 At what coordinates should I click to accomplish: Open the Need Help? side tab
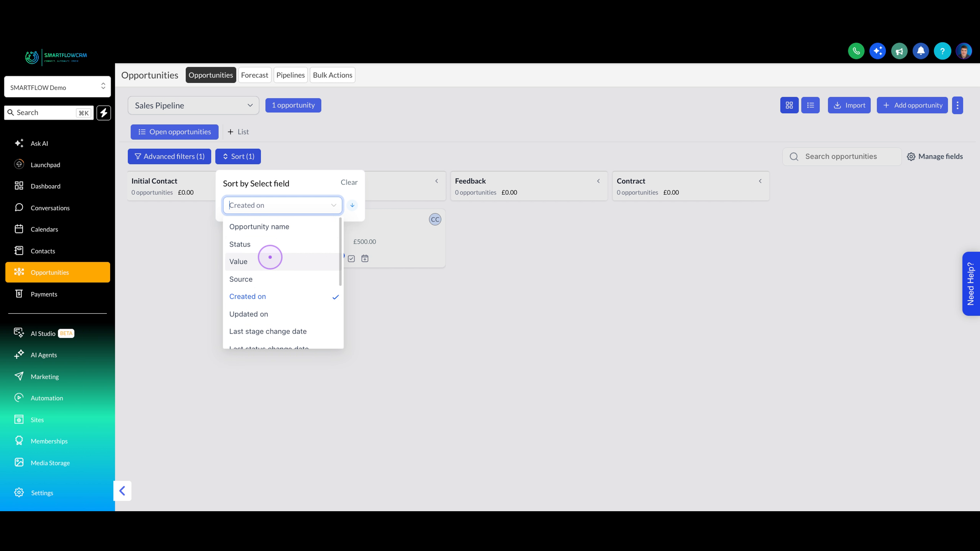point(971,284)
